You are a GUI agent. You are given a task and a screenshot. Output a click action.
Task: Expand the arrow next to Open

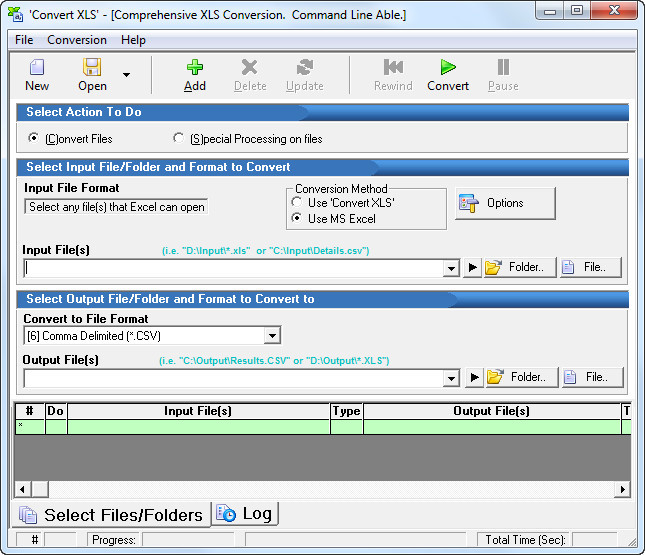(127, 74)
